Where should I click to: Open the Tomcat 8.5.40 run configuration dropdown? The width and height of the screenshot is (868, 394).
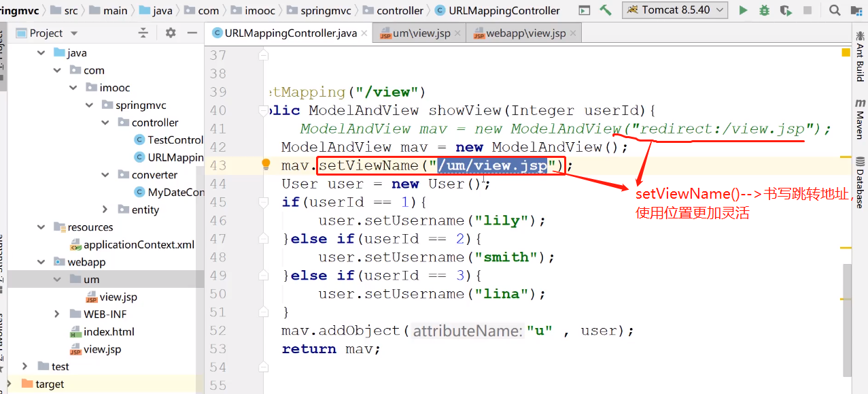pos(674,10)
